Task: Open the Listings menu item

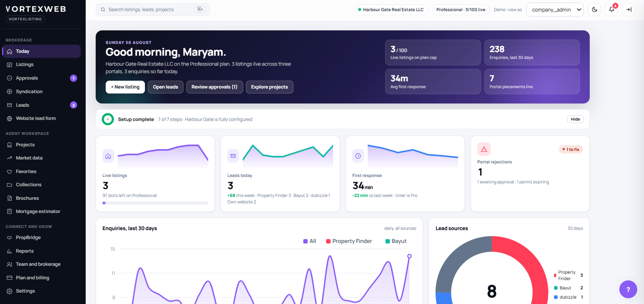Action: tap(41, 65)
